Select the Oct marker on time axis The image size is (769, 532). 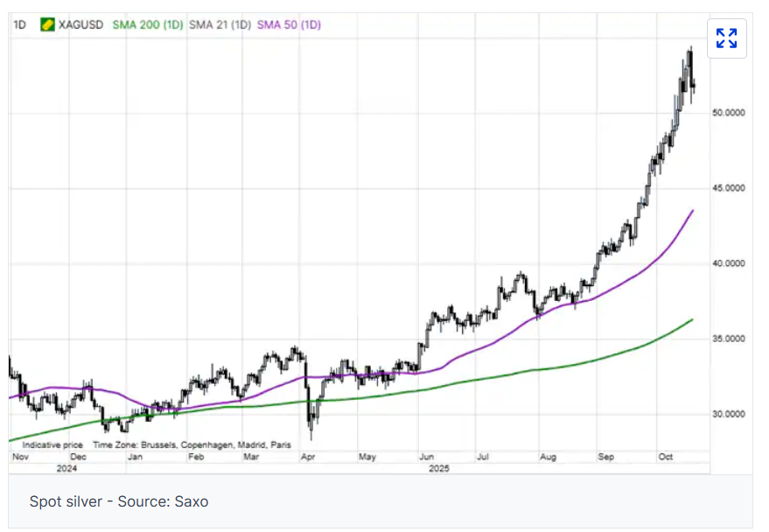click(666, 457)
